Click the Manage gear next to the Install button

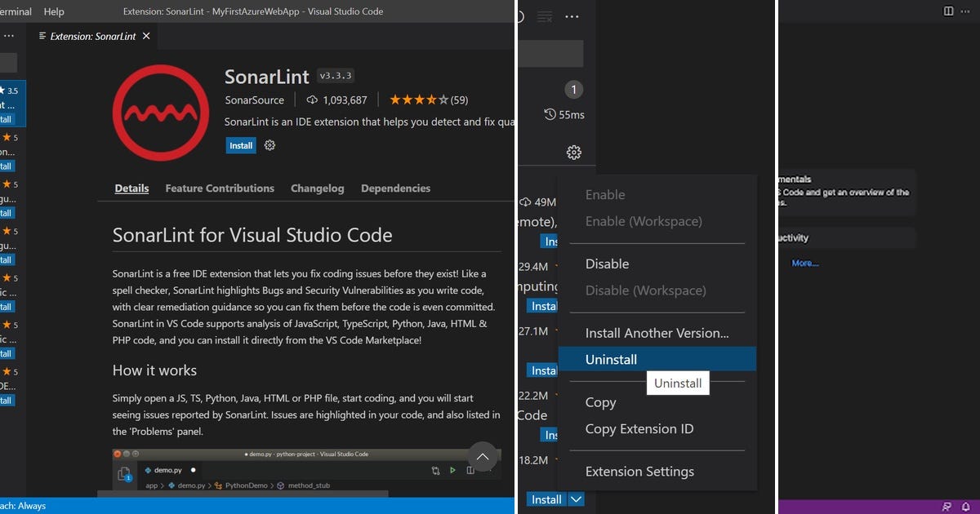point(269,145)
